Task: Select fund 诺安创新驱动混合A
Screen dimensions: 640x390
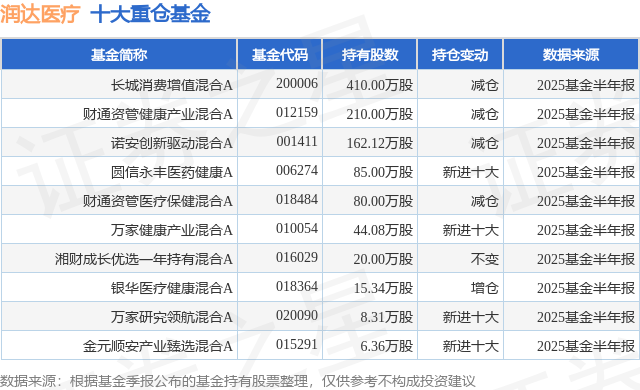Action: click(172, 143)
